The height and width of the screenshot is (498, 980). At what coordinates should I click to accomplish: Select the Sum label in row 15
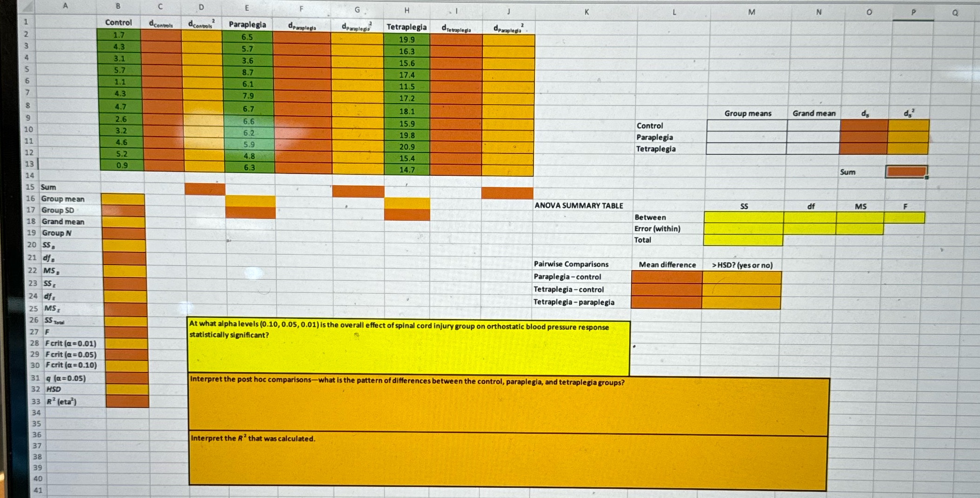point(48,187)
